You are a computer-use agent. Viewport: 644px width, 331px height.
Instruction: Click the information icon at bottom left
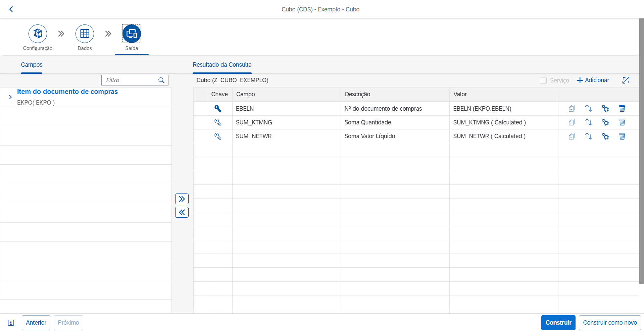click(11, 323)
